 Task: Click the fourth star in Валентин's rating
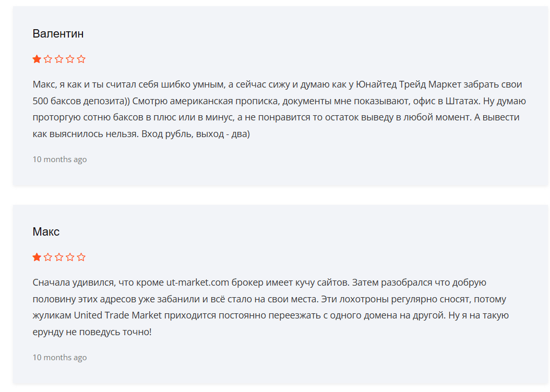tap(70, 59)
